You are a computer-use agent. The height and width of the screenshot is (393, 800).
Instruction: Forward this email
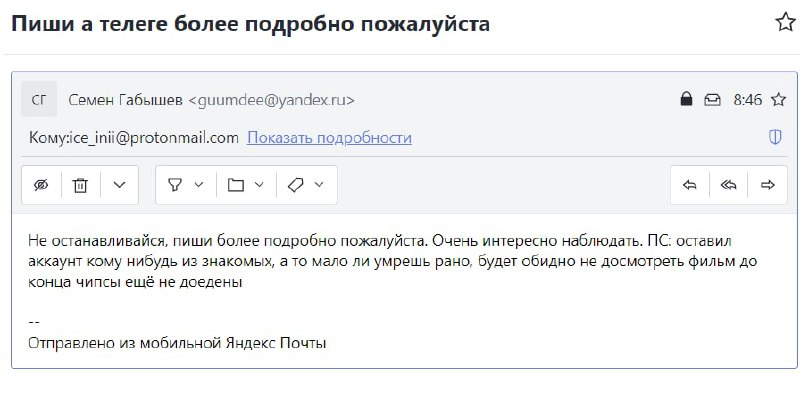[767, 185]
